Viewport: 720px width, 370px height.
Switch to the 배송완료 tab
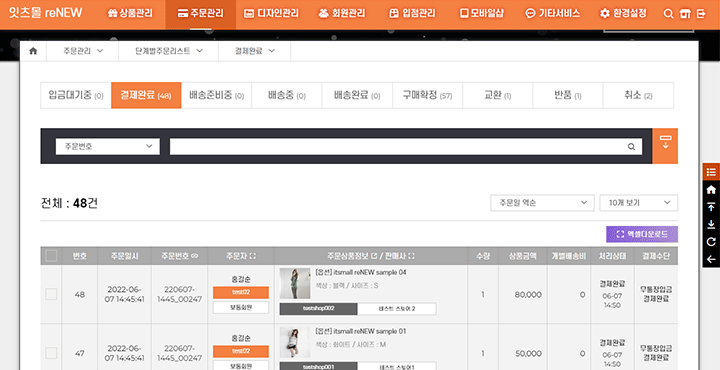tap(357, 95)
